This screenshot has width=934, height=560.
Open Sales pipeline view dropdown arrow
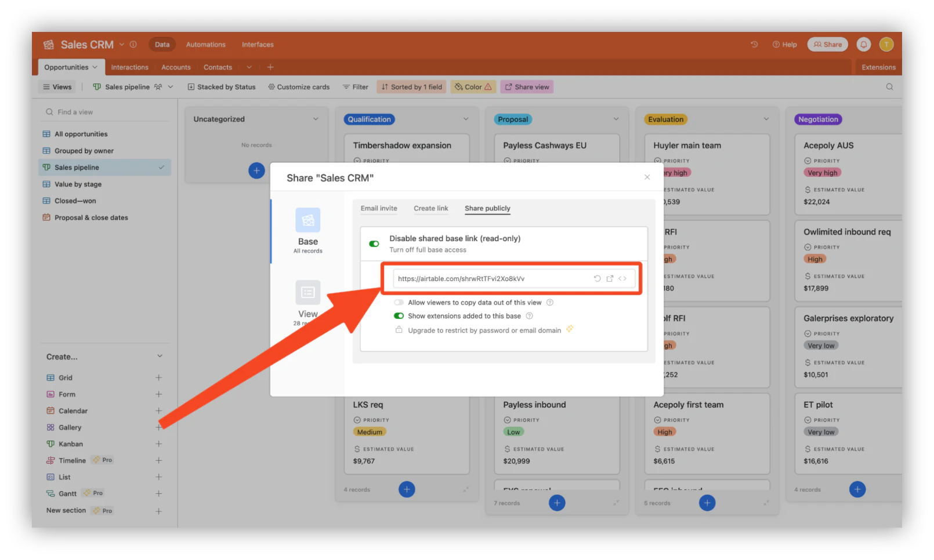pos(171,87)
